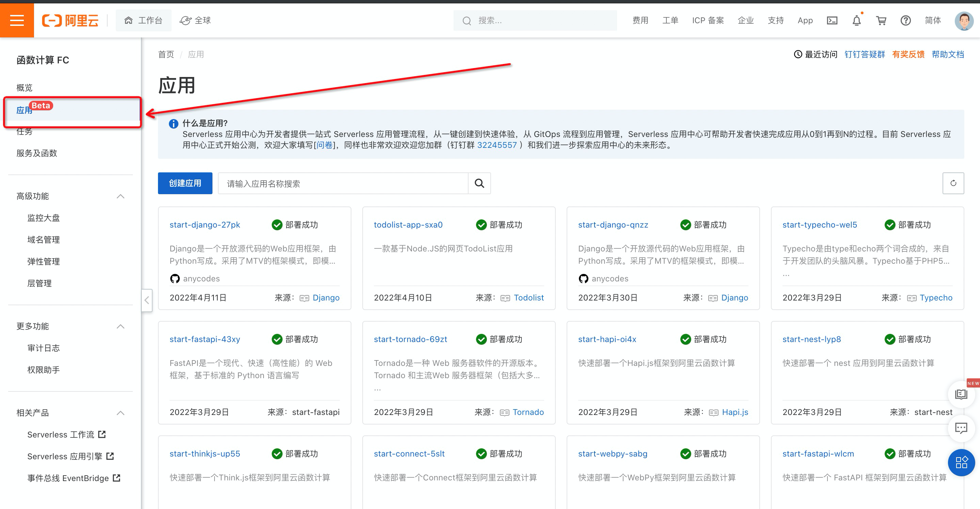This screenshot has width=980, height=509.
Task: Collapse the 相关产品 section
Action: pyautogui.click(x=120, y=413)
